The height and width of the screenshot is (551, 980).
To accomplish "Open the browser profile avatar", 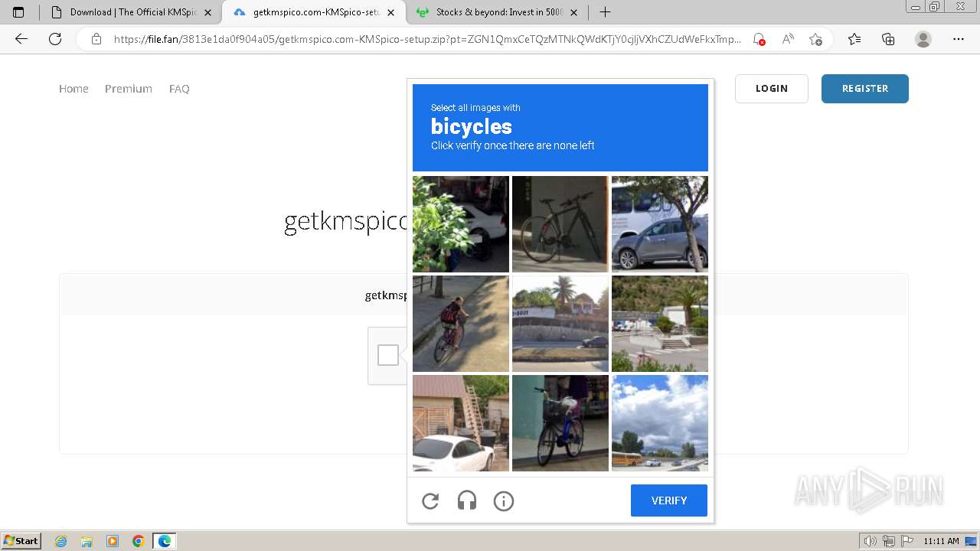I will click(x=923, y=39).
